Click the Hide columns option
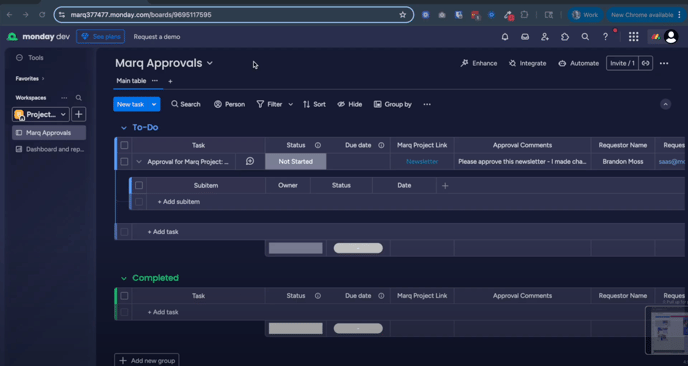The image size is (688, 366). (350, 104)
